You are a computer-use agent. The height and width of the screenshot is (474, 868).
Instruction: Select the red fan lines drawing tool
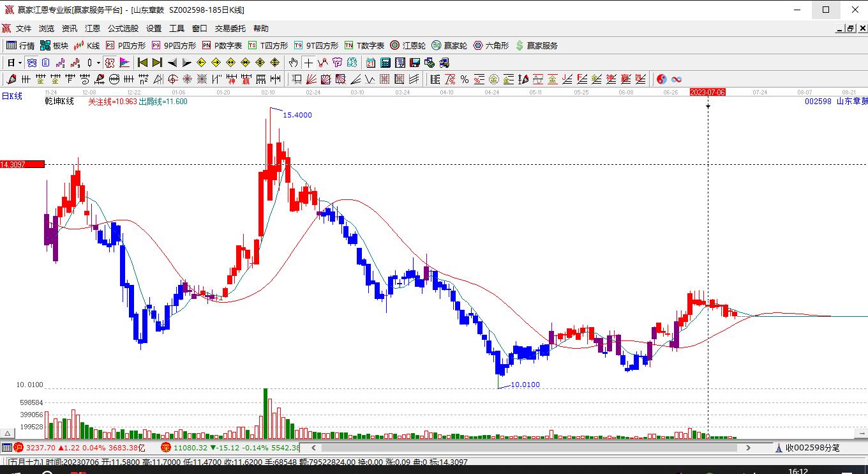pos(311,79)
